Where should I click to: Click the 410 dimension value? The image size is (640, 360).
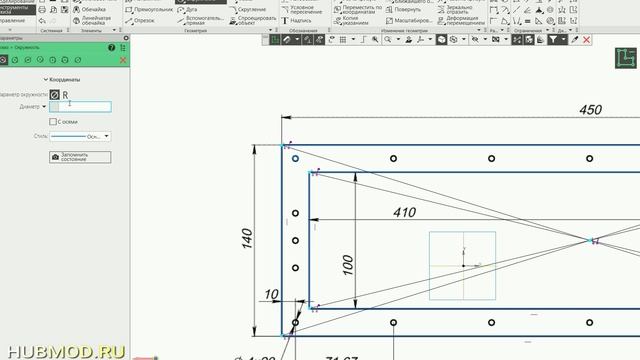(404, 212)
